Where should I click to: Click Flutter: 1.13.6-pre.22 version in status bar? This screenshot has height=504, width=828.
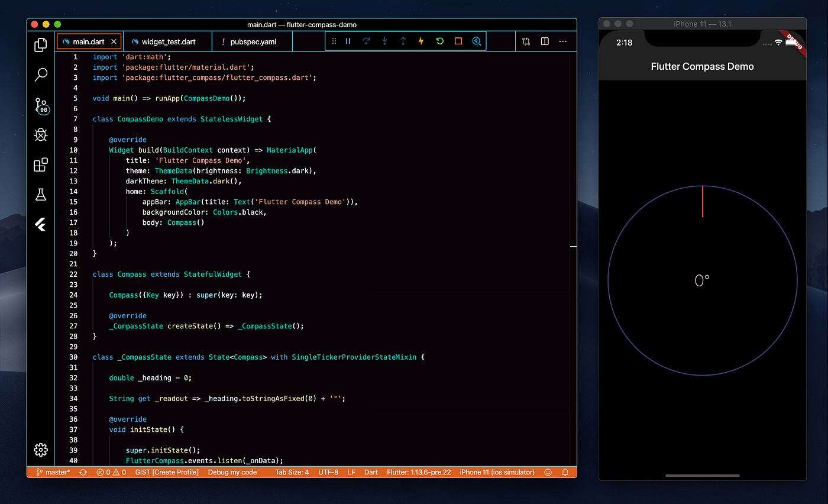419,472
